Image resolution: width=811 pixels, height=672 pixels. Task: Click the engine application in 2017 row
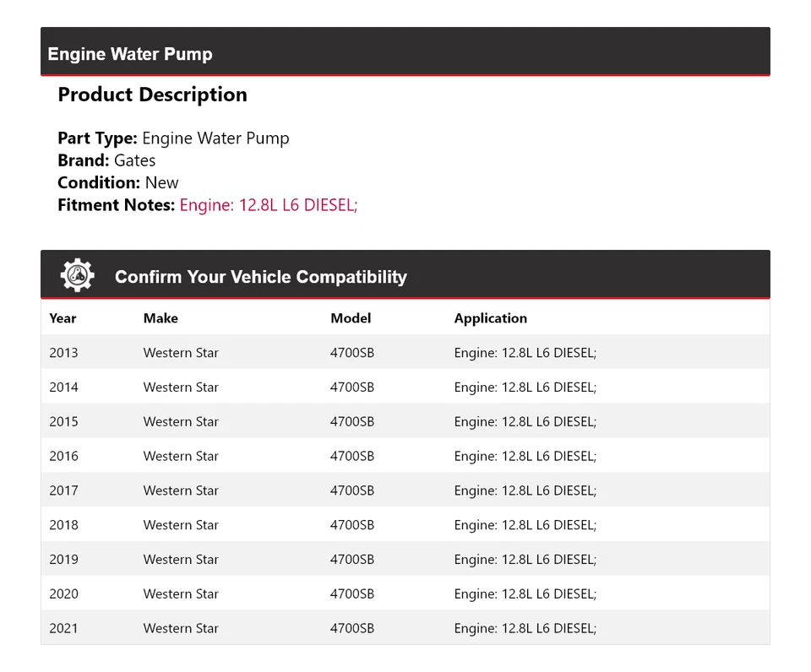(525, 490)
